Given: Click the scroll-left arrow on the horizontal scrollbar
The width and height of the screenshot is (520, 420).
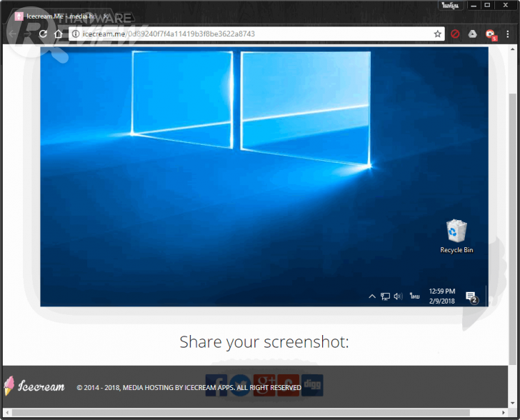Looking at the screenshot, I should click(x=7, y=413).
